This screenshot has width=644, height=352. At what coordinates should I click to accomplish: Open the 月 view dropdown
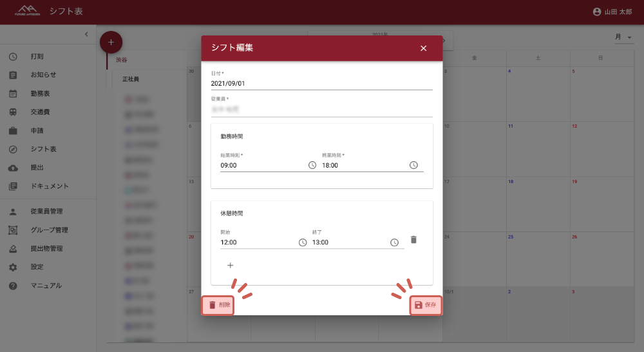pyautogui.click(x=623, y=38)
